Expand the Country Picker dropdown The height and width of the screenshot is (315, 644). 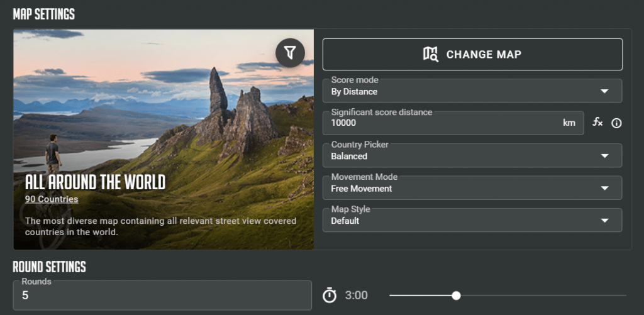coord(472,155)
